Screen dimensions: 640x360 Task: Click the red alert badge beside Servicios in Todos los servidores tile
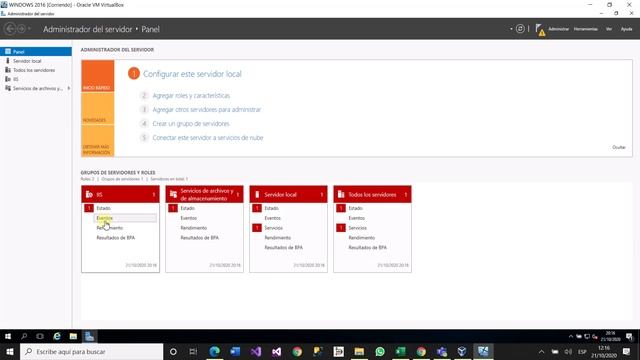point(341,228)
